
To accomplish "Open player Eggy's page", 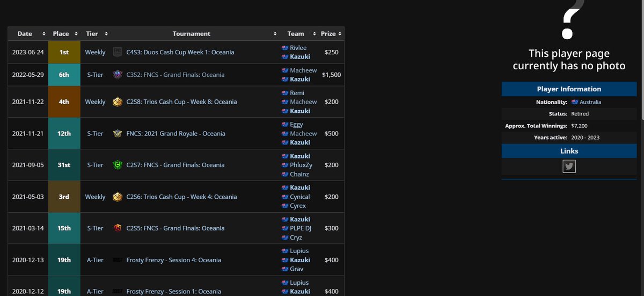I will (x=296, y=125).
